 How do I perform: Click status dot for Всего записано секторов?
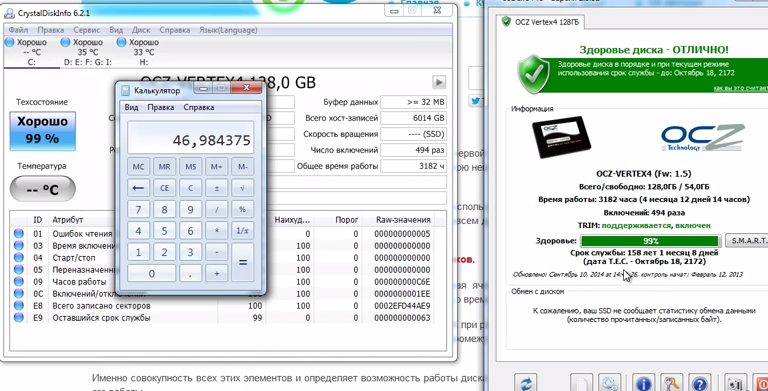pyautogui.click(x=19, y=306)
